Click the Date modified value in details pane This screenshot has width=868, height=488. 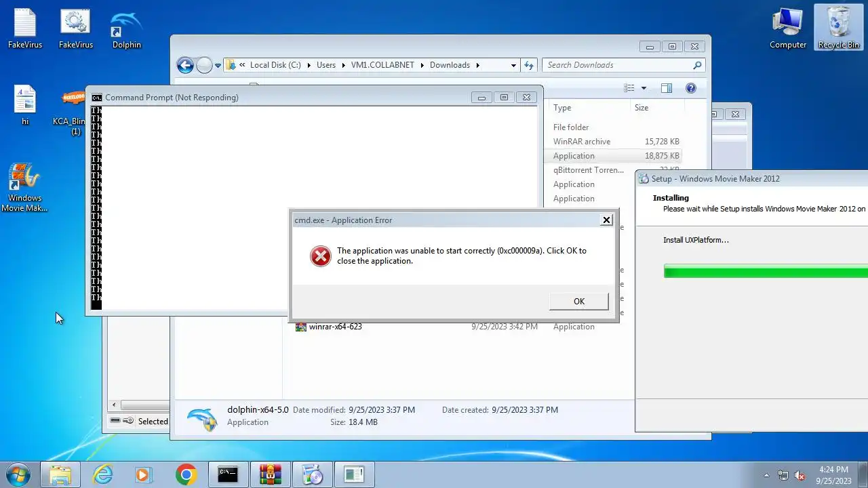point(382,410)
